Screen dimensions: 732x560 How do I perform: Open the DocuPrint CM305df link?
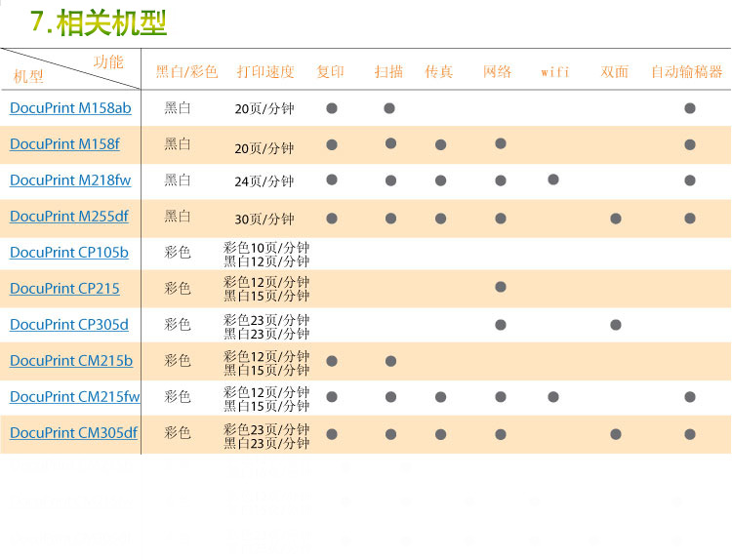coord(74,432)
